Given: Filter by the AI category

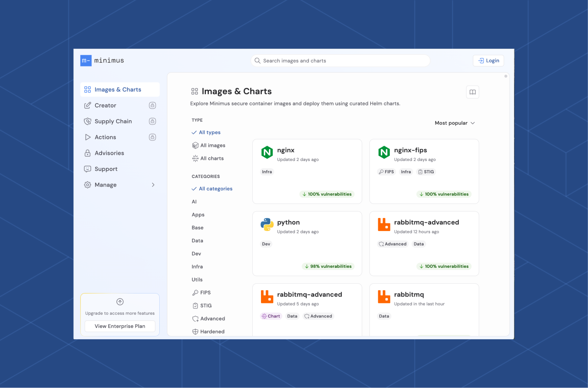Looking at the screenshot, I should pos(194,202).
